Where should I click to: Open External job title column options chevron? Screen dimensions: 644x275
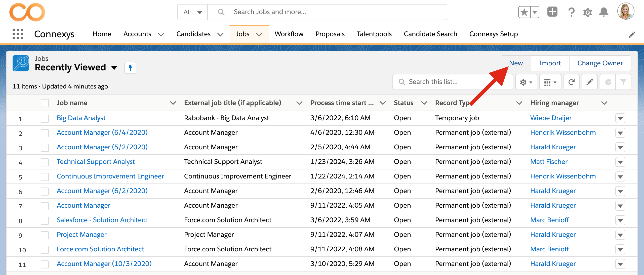[299, 103]
